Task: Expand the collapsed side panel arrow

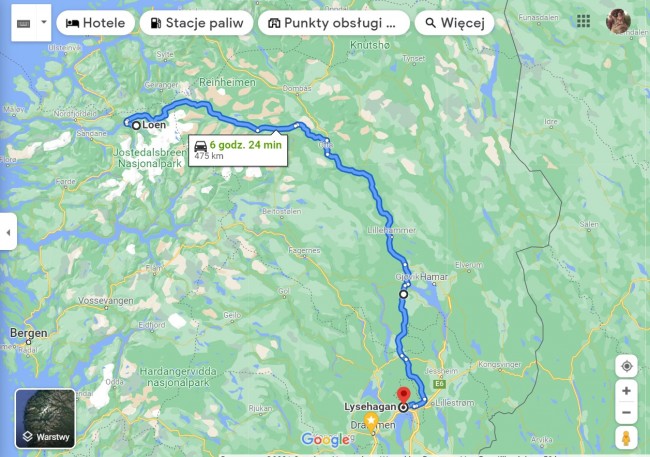Action: [8, 232]
